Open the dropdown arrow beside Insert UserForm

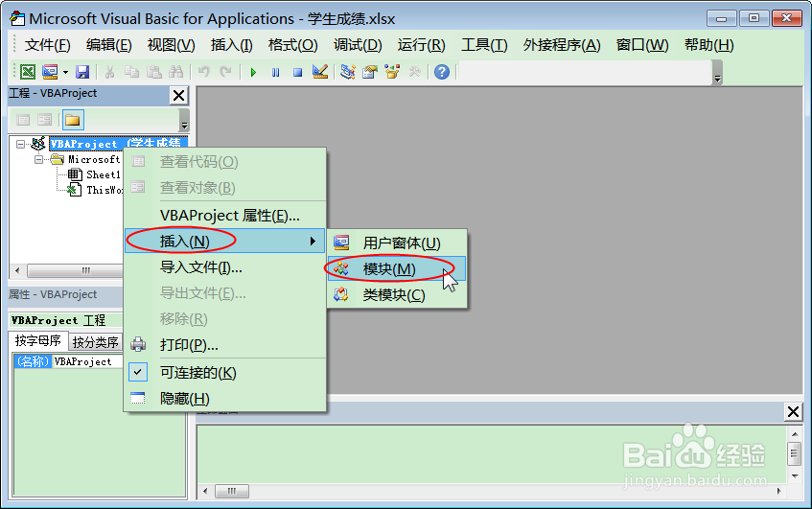pos(65,72)
